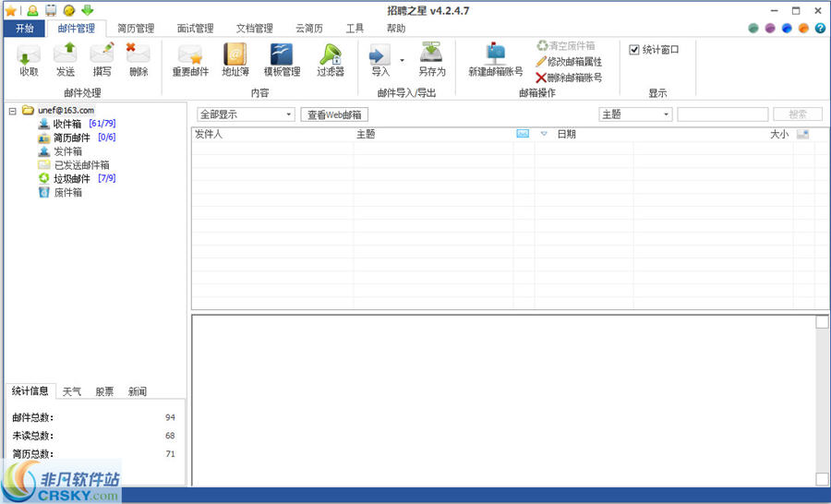Open the 帮助 tab

[x=396, y=28]
